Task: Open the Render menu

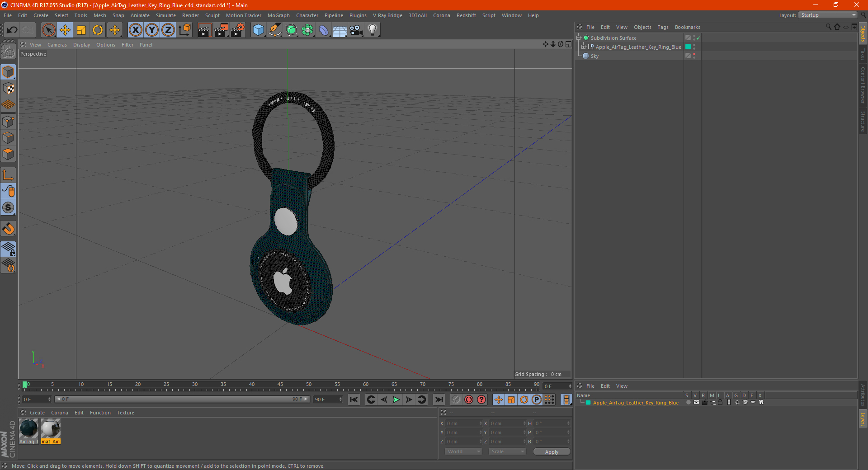Action: [x=190, y=15]
